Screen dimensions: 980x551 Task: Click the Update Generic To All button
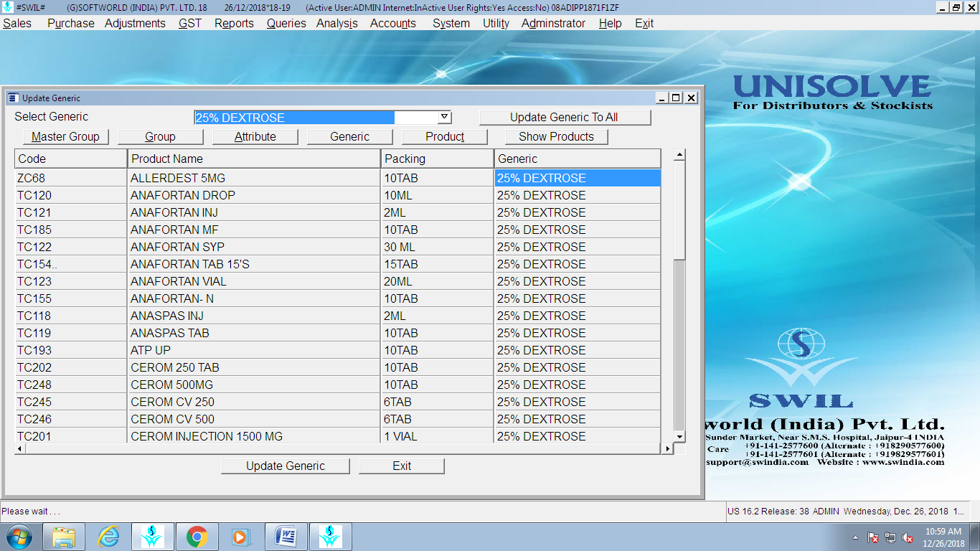tap(565, 118)
